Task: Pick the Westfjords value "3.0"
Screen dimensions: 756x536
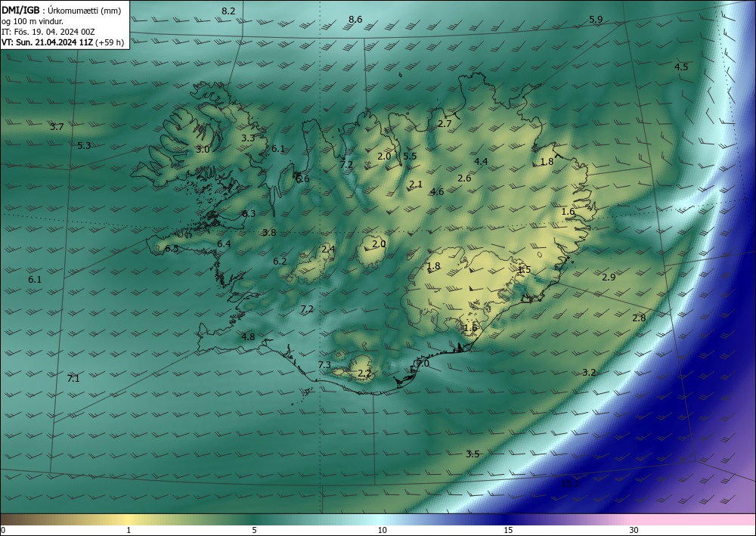Action: pyautogui.click(x=203, y=150)
